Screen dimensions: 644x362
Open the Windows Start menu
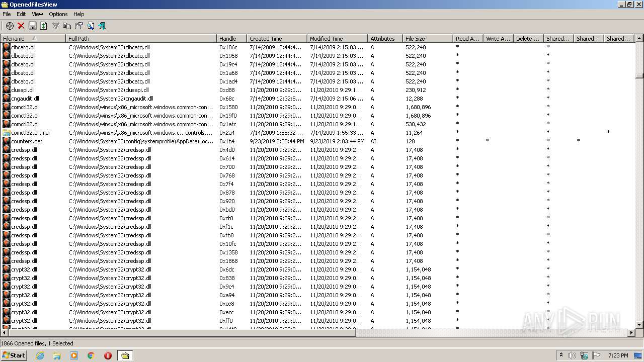[14, 355]
